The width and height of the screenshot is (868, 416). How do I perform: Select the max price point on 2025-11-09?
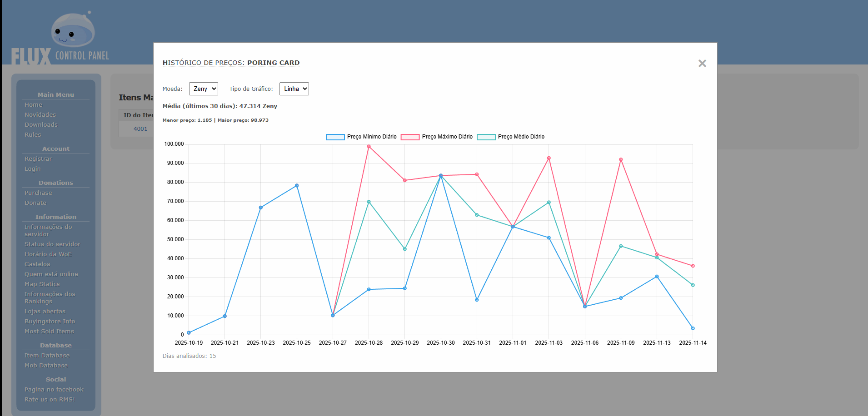(x=621, y=160)
